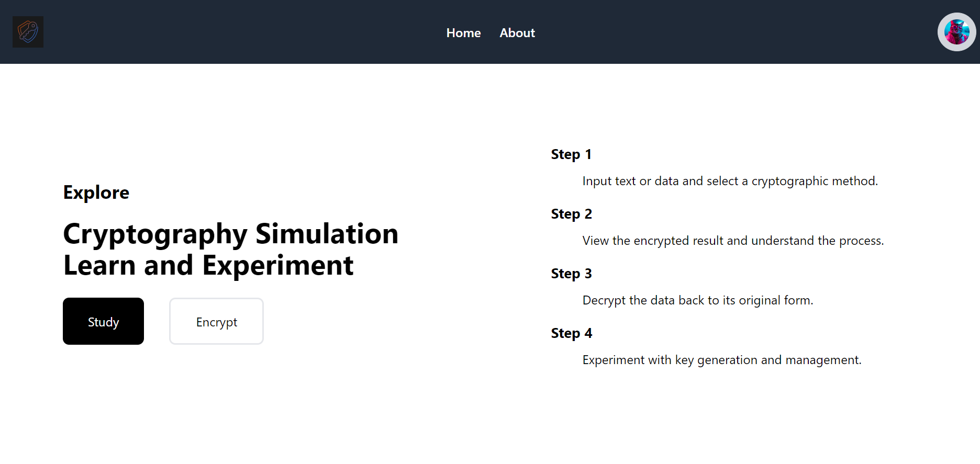Click text 'View the encrypted result and understand the process.'
This screenshot has height=464, width=980.
[x=733, y=241]
